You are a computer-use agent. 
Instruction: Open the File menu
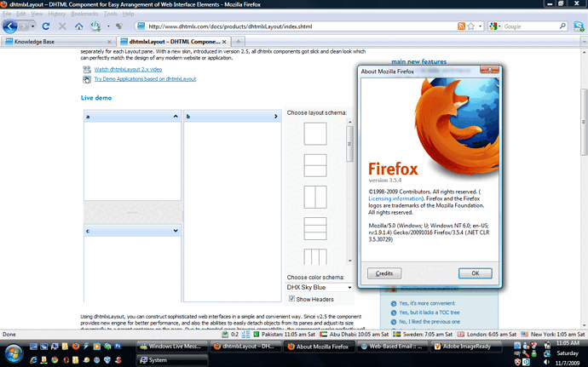(7, 14)
